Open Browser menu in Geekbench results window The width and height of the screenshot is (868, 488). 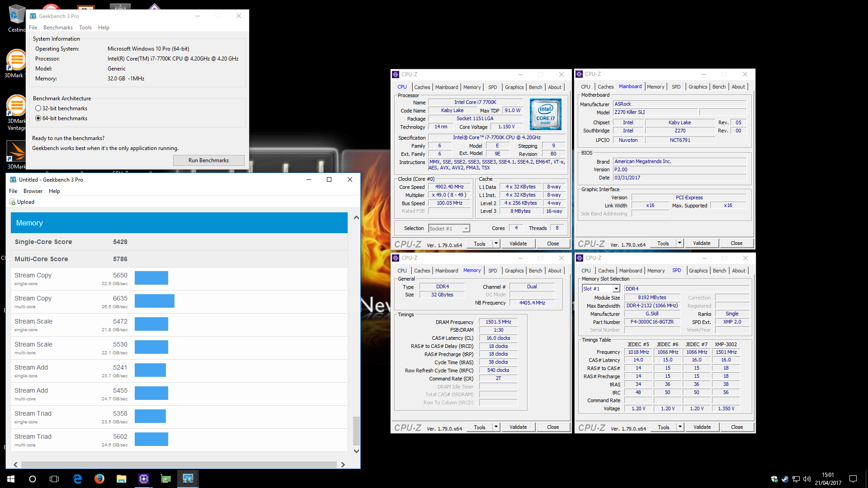33,191
